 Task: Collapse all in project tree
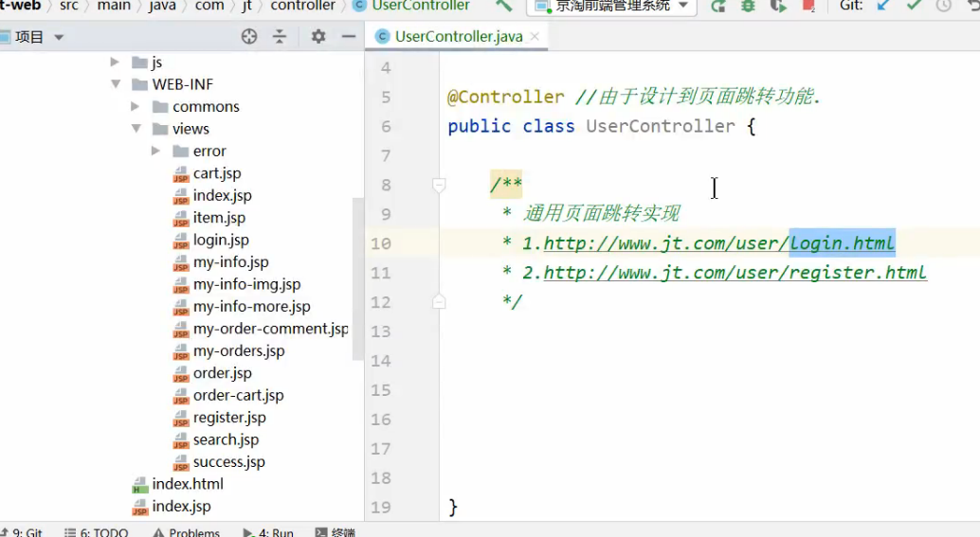[280, 37]
